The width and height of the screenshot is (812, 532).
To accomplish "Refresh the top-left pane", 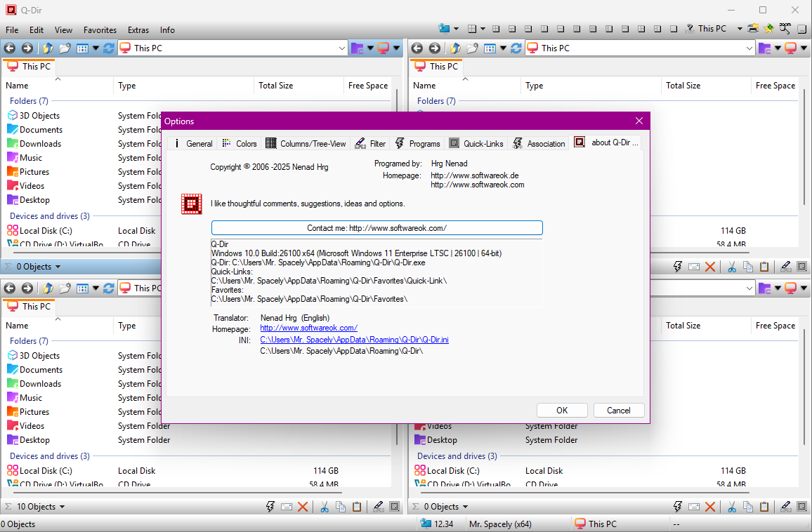I will [x=108, y=48].
